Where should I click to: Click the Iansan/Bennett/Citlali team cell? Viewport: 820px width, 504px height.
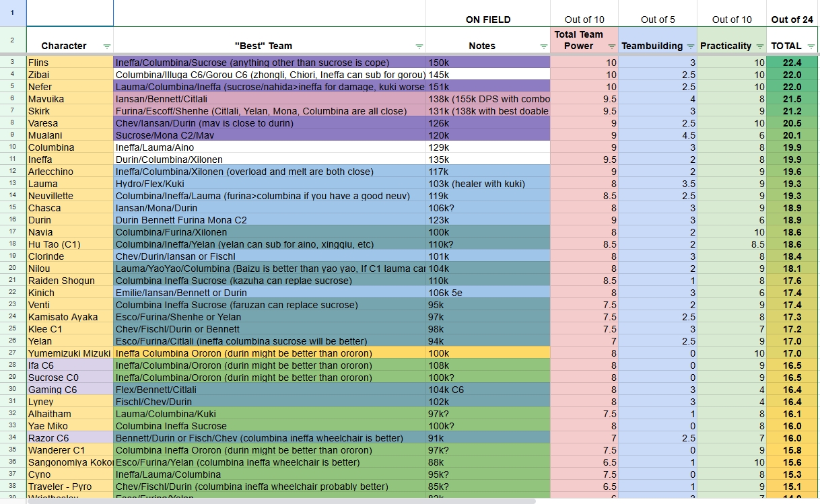269,99
